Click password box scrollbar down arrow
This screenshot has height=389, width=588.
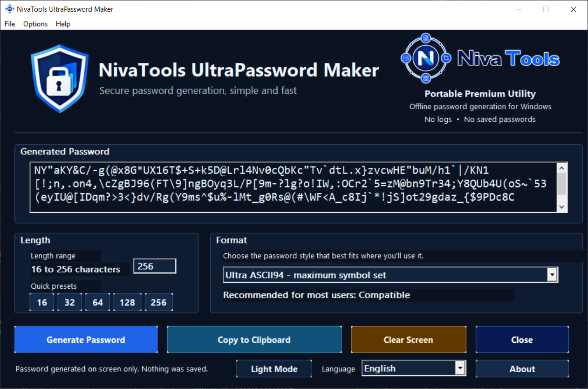click(562, 207)
